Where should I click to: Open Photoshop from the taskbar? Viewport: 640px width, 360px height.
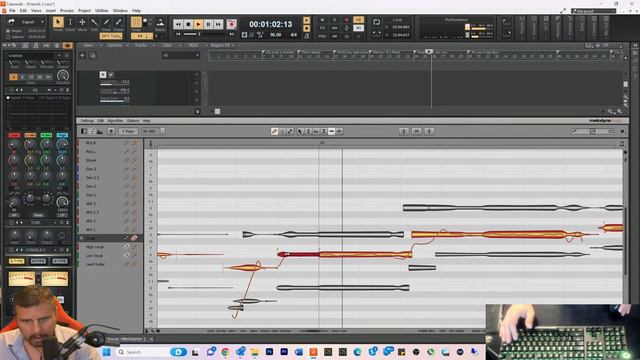[269, 352]
